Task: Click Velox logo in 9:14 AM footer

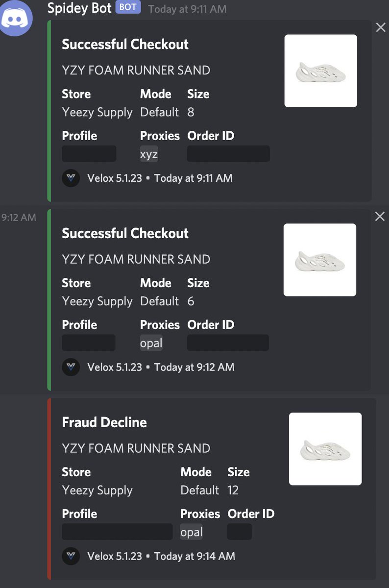Action: click(71, 556)
